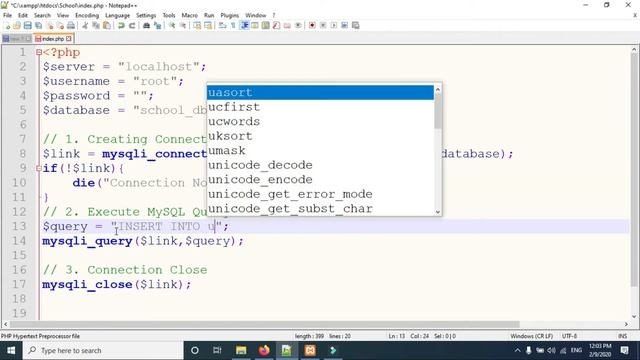640x360 pixels.
Task: Open the File menu
Action: tap(7, 15)
